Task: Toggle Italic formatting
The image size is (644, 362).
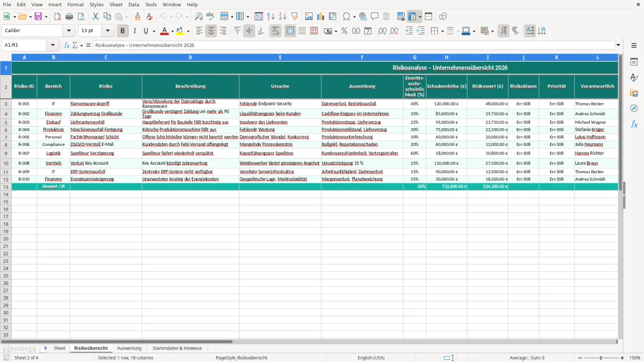Action: [x=135, y=31]
